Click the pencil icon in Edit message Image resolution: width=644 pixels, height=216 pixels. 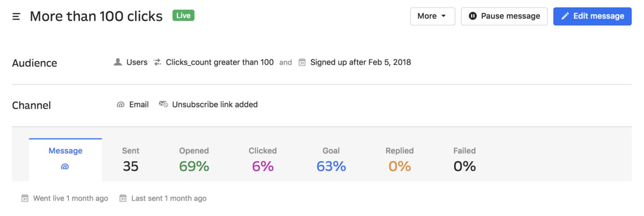pos(565,16)
